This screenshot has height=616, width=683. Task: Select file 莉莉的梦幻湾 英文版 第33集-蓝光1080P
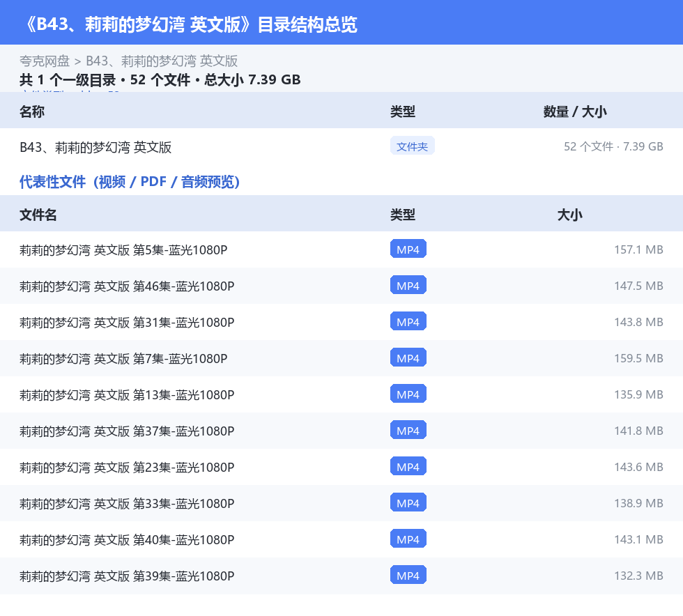click(x=341, y=503)
